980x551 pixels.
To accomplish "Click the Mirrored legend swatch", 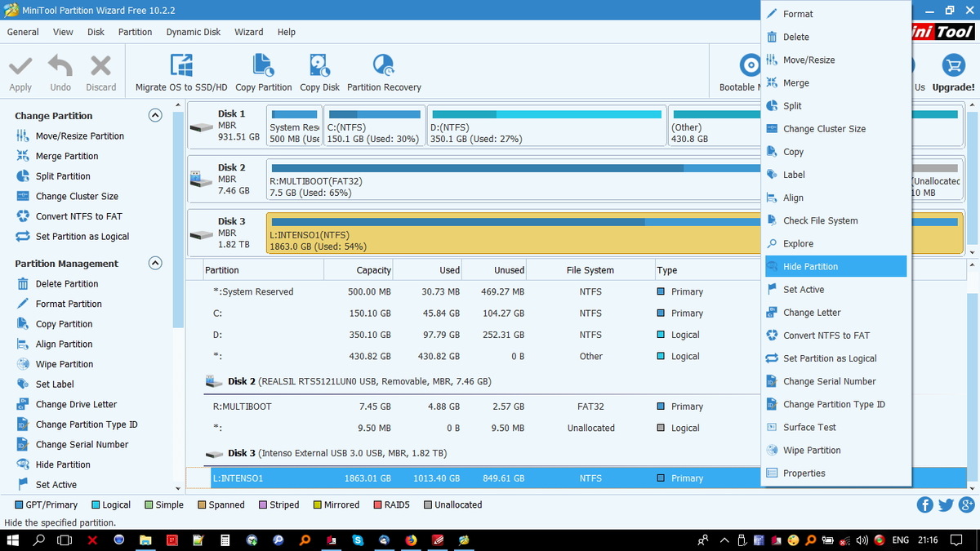I will click(x=317, y=505).
